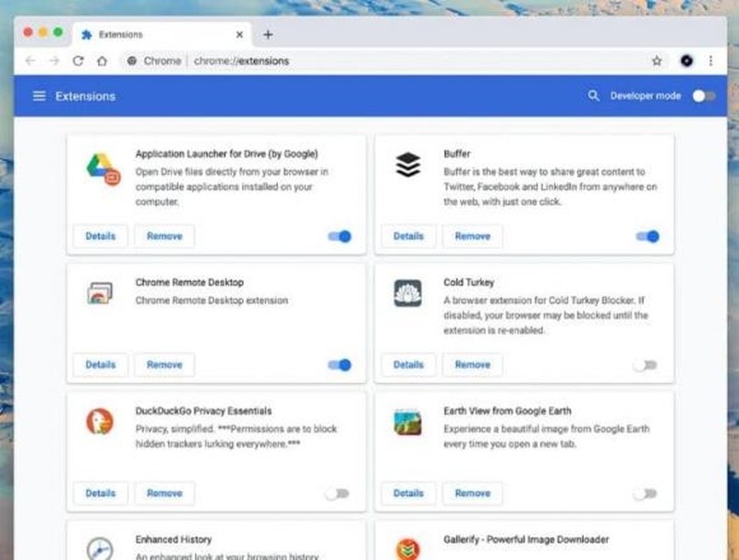Screen dimensions: 739x560
Task: Open the Chrome three-dot menu
Action: pos(710,61)
